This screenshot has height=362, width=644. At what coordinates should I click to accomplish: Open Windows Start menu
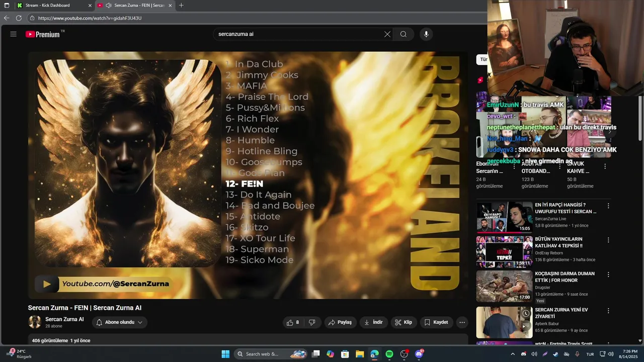pos(225,354)
